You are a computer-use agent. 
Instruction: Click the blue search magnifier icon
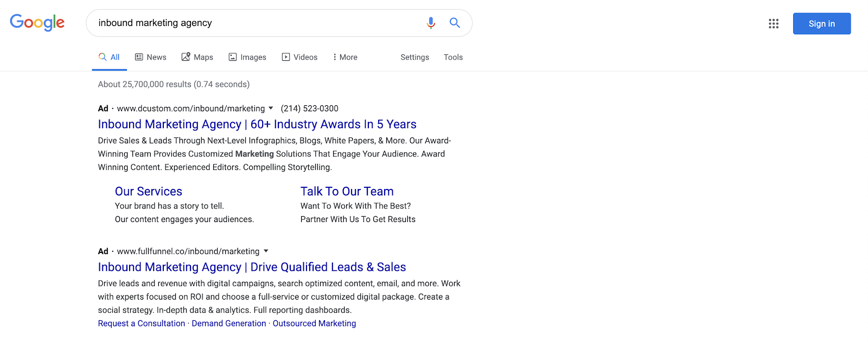pos(455,23)
